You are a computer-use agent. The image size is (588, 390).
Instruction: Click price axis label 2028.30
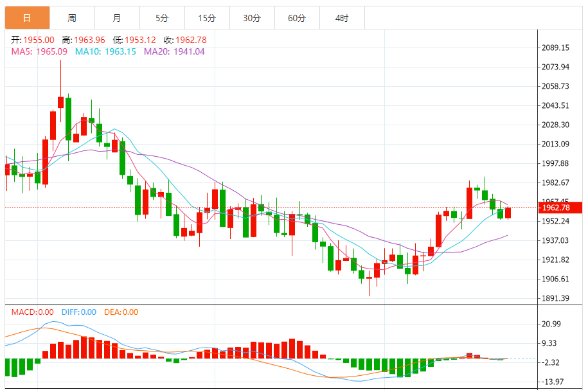pos(555,125)
